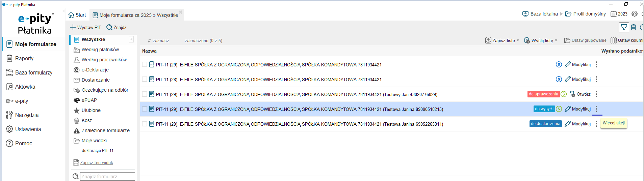Click the filter funnel icon
644x181 pixels.
(x=624, y=27)
